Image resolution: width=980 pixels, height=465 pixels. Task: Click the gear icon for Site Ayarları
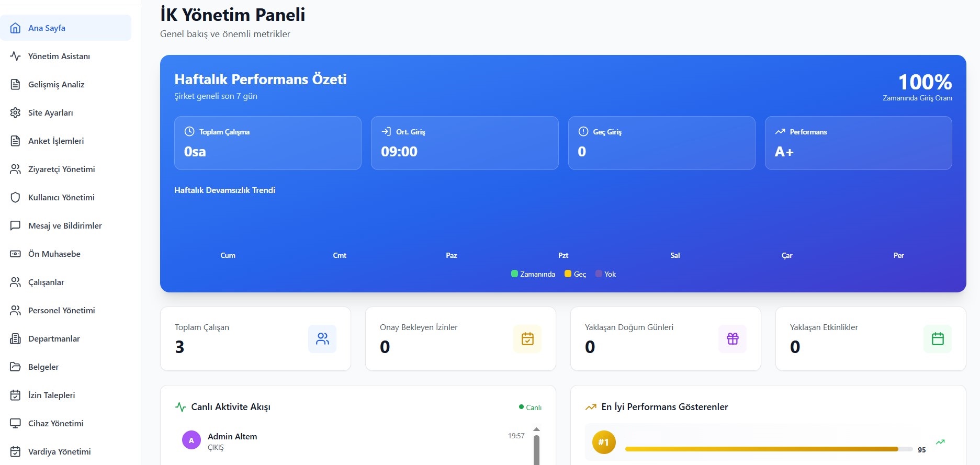tap(16, 113)
